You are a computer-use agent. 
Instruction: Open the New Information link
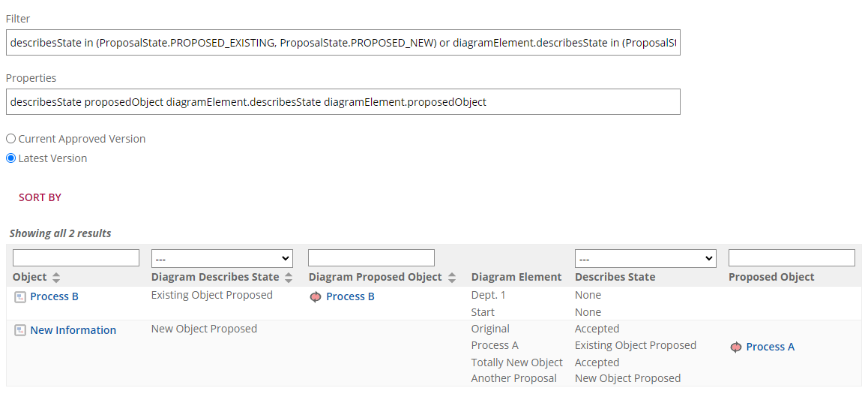[73, 330]
